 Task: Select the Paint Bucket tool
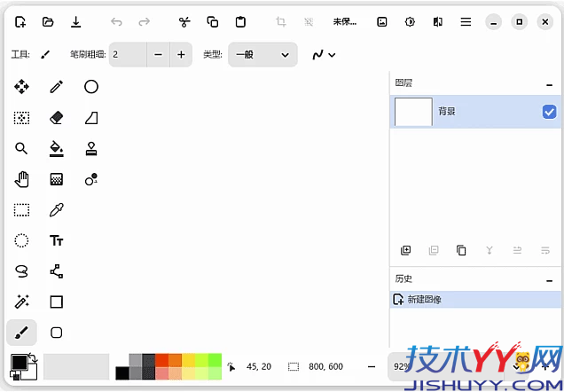click(57, 148)
